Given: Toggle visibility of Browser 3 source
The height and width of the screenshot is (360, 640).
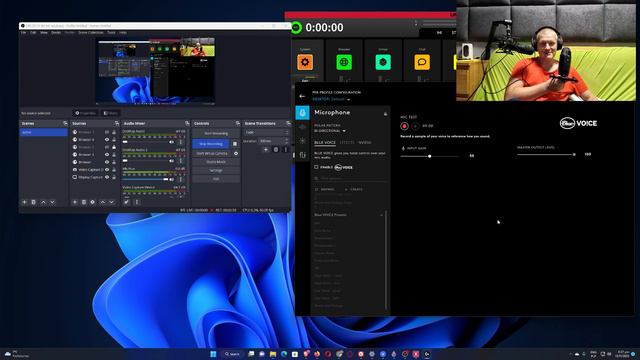Looking at the screenshot, I should [x=107, y=155].
